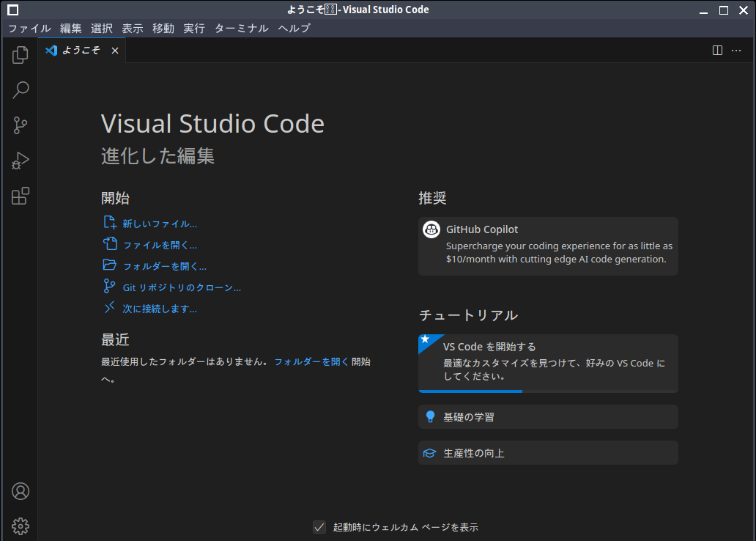Screen dimensions: 756x541
Task: Open the Run and Debug view icon
Action: (21, 161)
